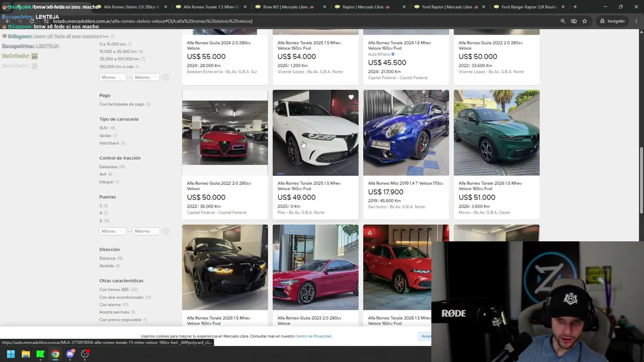The image size is (644, 362).
Task: Open Alfa Romeo Giulia 2024 2.0 280cv listing title
Action: (x=219, y=46)
